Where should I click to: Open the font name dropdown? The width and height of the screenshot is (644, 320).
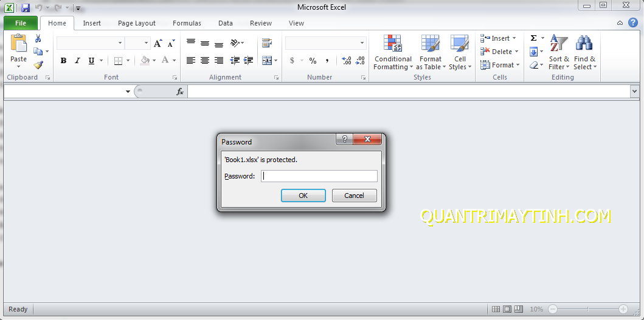tap(120, 43)
